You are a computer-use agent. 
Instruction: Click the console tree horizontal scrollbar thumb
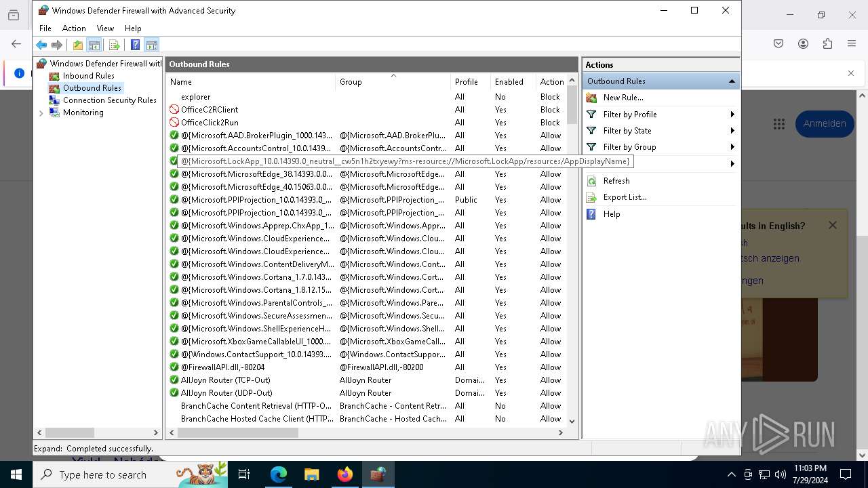[x=70, y=432]
